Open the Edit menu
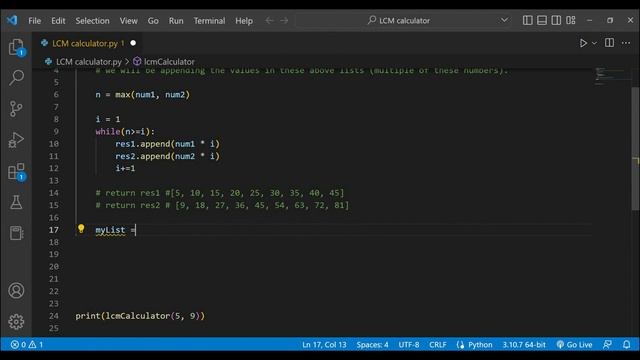 click(x=58, y=20)
